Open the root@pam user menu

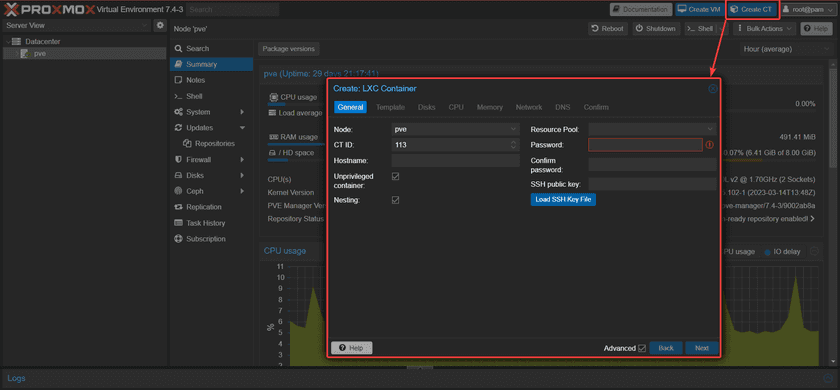click(x=809, y=10)
